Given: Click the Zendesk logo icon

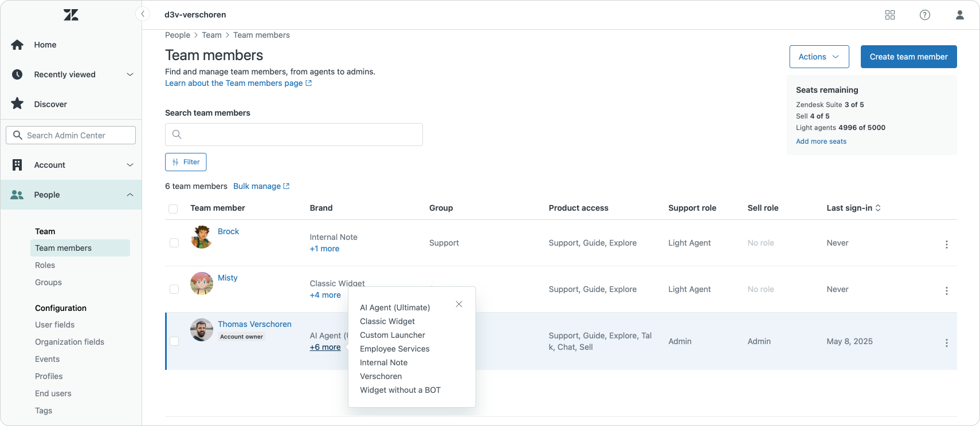Looking at the screenshot, I should click(71, 15).
